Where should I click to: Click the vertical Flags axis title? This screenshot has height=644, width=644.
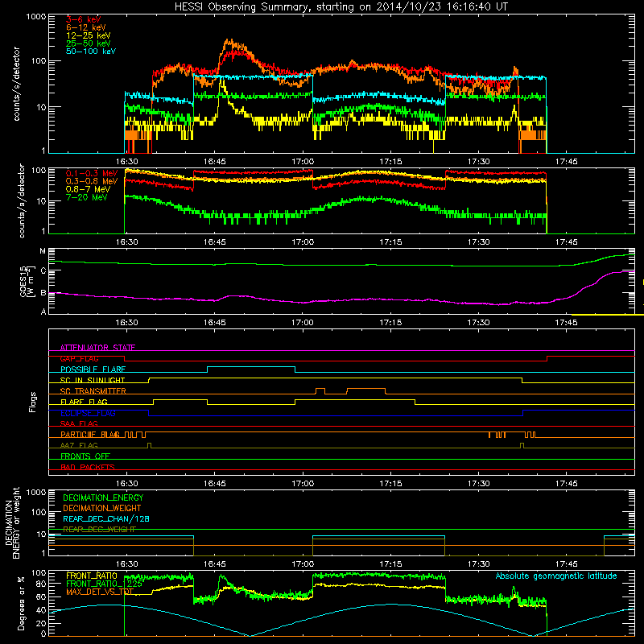pyautogui.click(x=33, y=402)
